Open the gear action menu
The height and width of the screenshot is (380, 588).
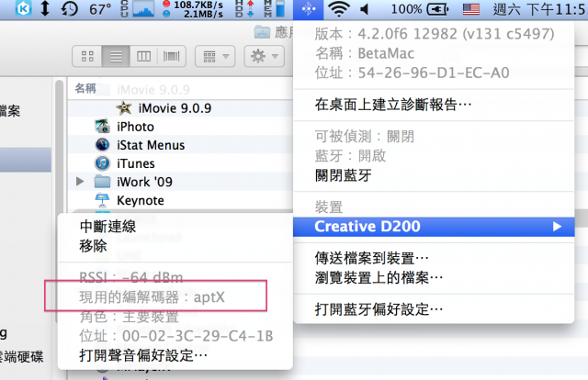click(x=264, y=57)
